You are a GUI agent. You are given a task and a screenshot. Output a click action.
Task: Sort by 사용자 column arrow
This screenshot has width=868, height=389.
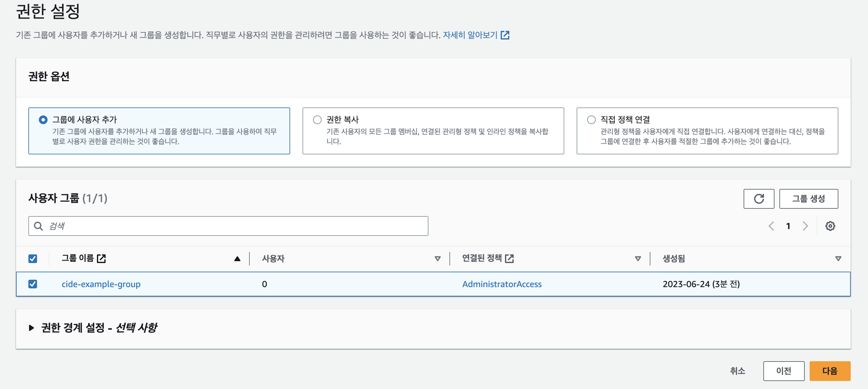(x=437, y=258)
